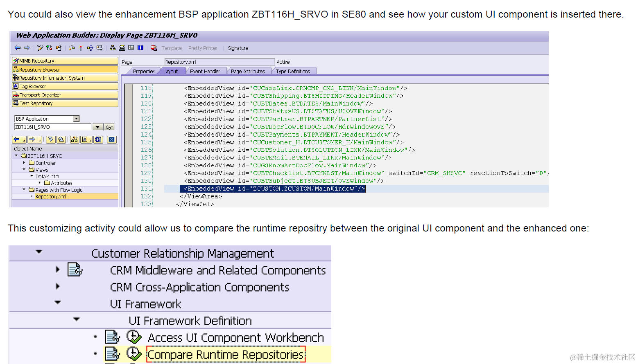The width and height of the screenshot is (638, 364).
Task: Click the red breakpoint stop icon
Action: coord(154,48)
